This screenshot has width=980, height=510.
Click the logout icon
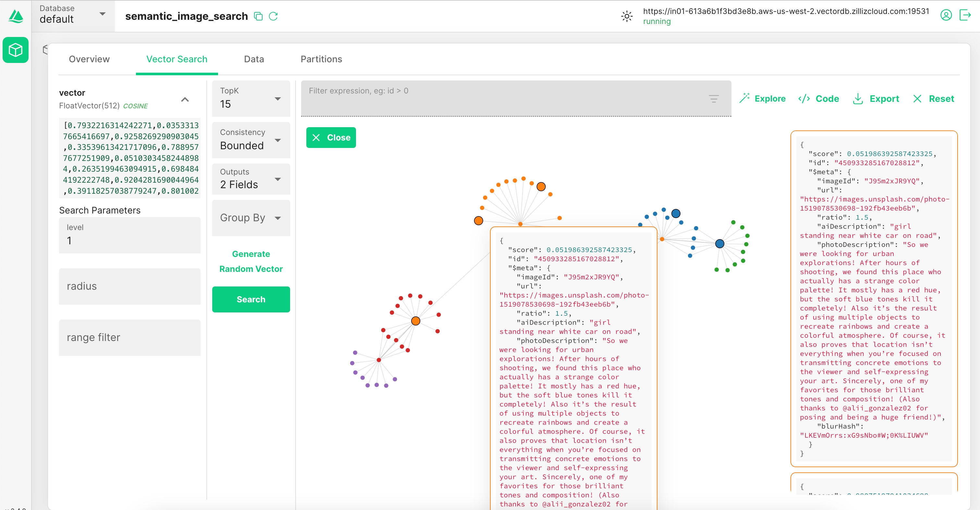coord(965,15)
